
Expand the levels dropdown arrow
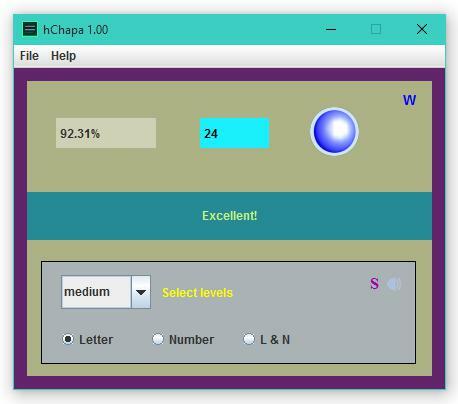point(141,292)
